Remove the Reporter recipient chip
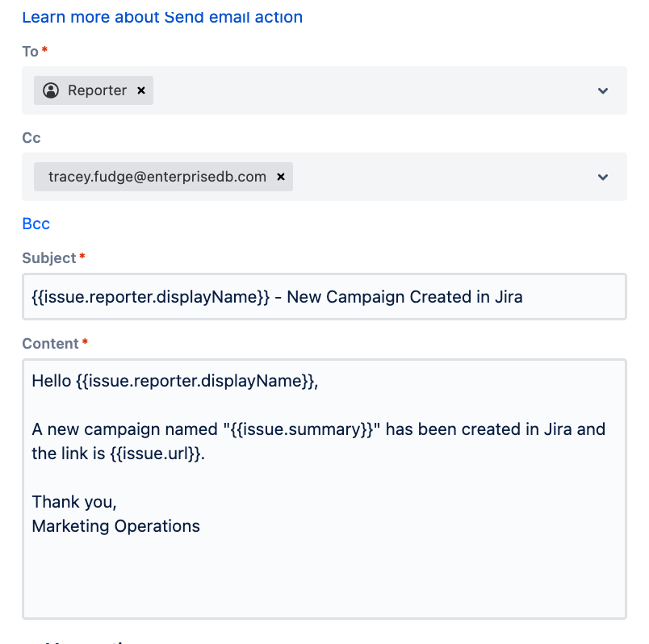The height and width of the screenshot is (644, 649). (141, 90)
